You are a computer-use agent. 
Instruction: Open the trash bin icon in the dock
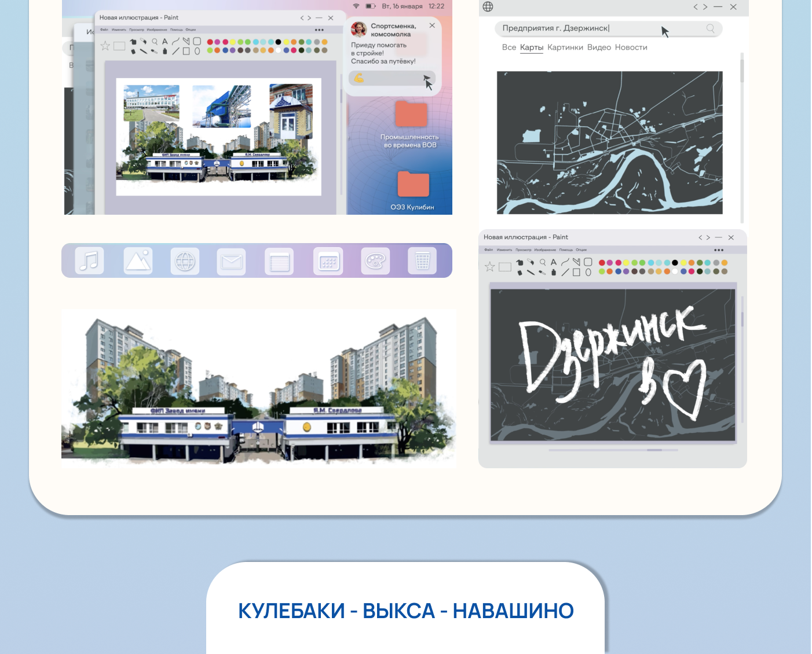point(422,261)
